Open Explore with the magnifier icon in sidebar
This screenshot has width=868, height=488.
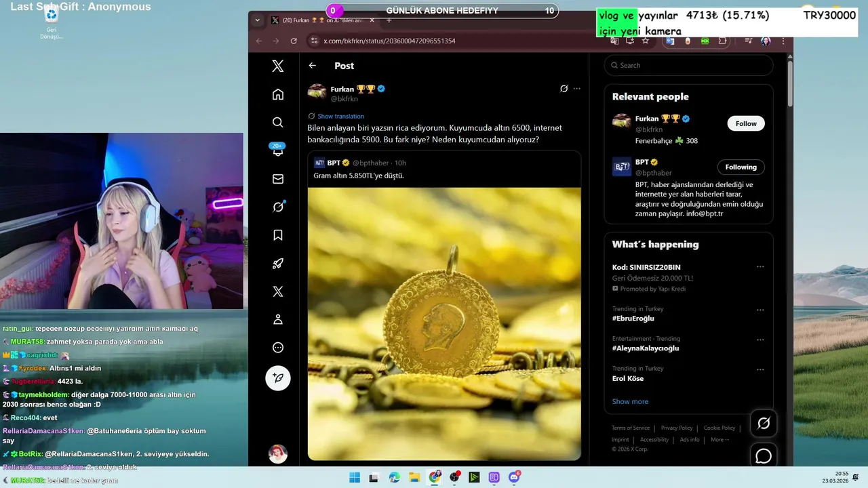click(x=278, y=123)
